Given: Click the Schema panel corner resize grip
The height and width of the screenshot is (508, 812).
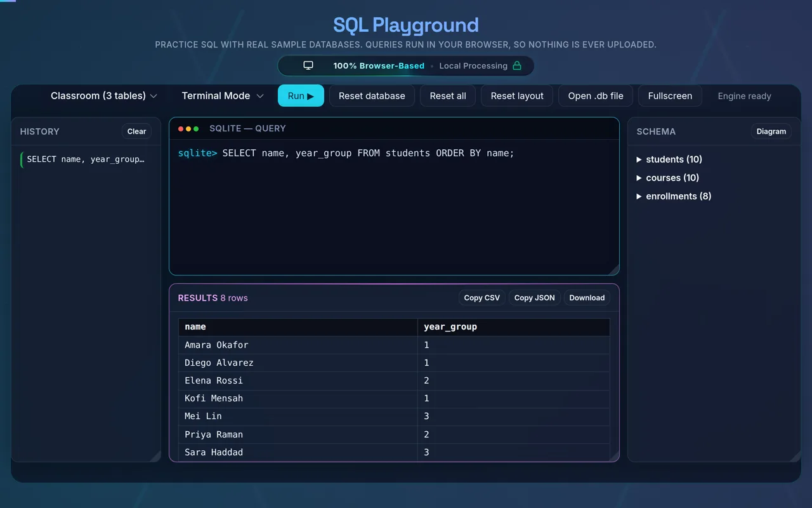Looking at the screenshot, I should [795, 456].
